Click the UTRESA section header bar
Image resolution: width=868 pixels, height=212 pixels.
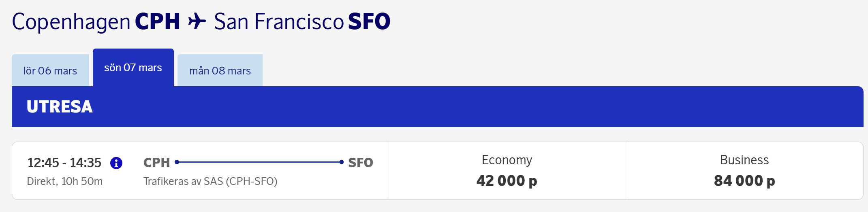click(x=438, y=107)
